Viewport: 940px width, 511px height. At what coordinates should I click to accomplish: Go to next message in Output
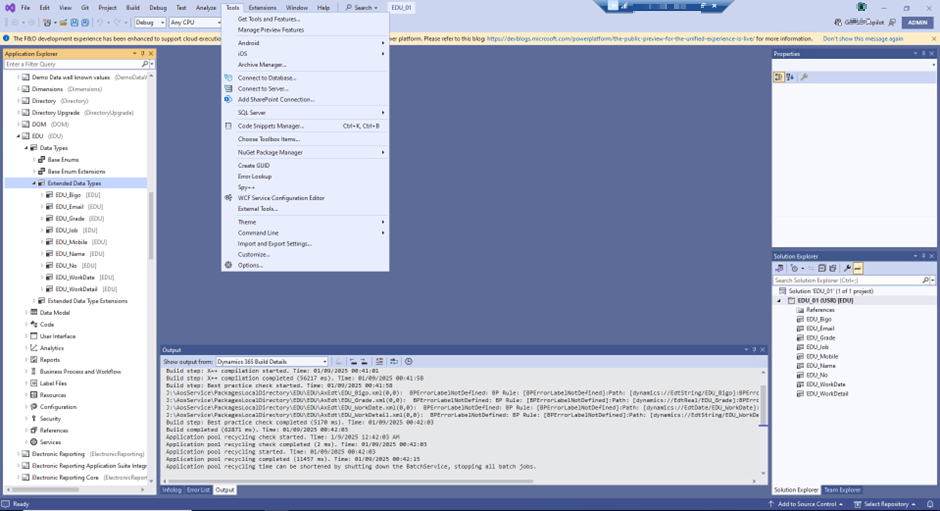pos(364,362)
